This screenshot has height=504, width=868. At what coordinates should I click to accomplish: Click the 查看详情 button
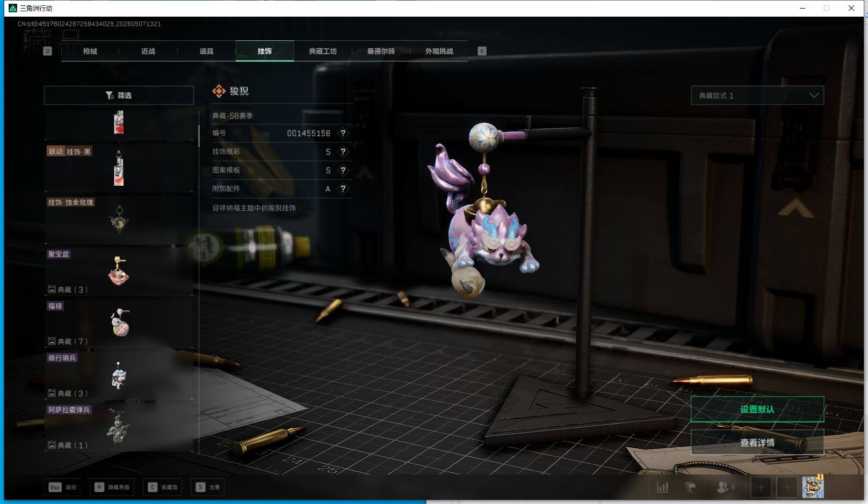(757, 442)
